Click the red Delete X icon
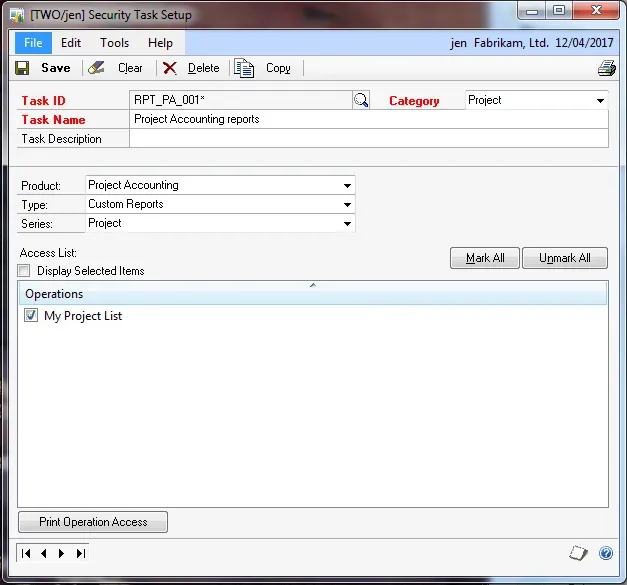Viewport: 627px width, 585px height. [x=170, y=68]
